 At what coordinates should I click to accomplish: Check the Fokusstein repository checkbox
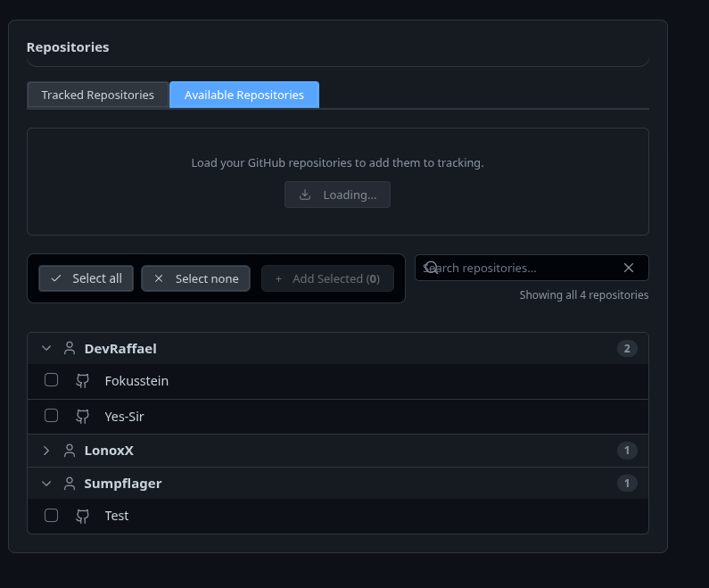pyautogui.click(x=51, y=380)
